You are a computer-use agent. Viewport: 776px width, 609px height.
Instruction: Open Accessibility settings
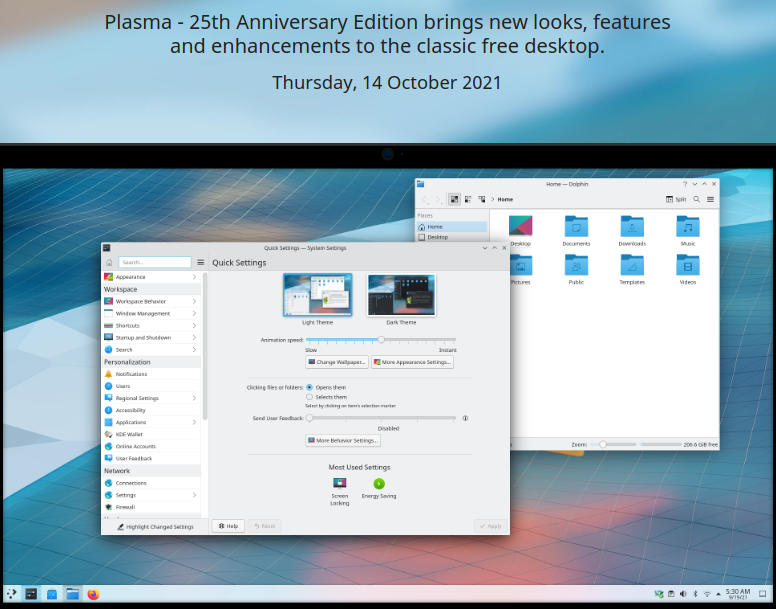(151, 410)
